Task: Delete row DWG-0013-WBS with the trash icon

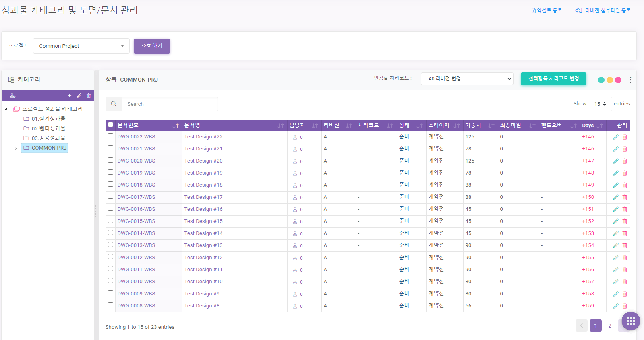Action: coord(625,245)
